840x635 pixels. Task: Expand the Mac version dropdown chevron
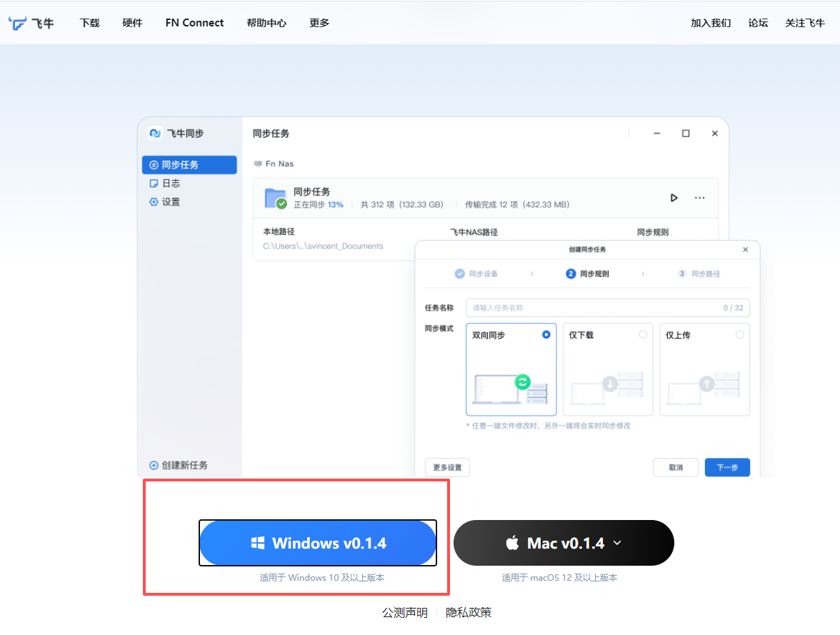tap(617, 543)
